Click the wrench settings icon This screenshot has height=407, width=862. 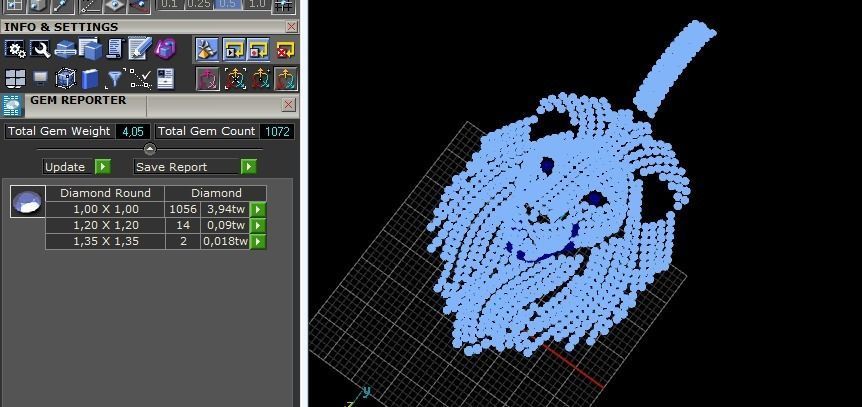(x=40, y=49)
